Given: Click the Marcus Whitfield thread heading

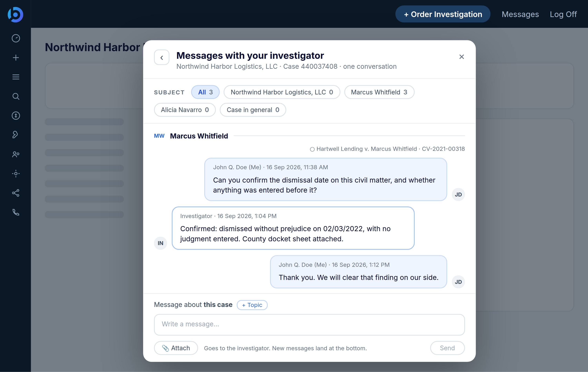Looking at the screenshot, I should pos(199,136).
